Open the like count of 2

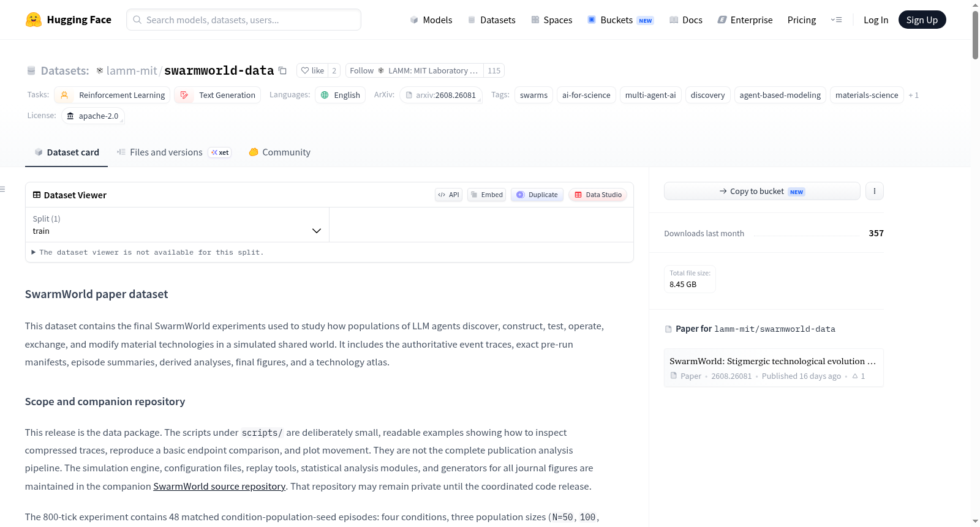pyautogui.click(x=334, y=70)
